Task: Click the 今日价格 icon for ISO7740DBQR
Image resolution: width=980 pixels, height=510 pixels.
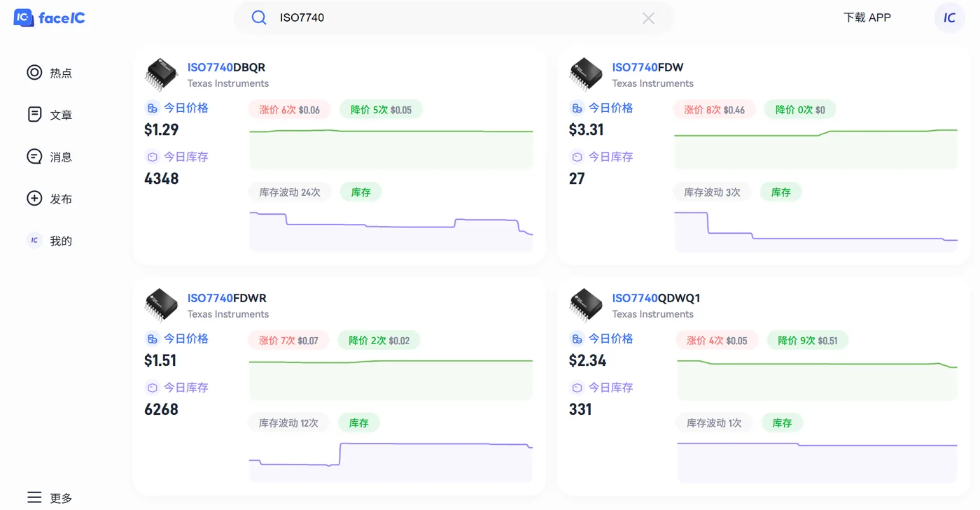Action: (x=152, y=108)
